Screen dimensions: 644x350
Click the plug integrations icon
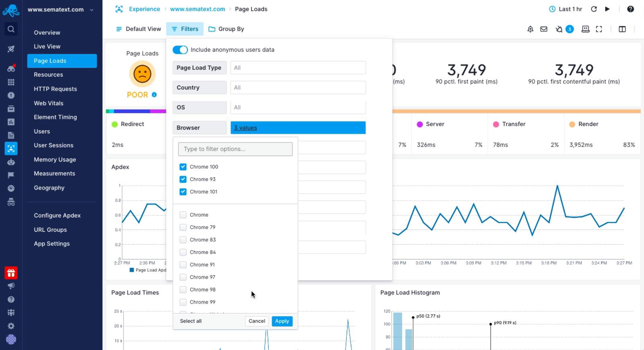click(x=559, y=29)
